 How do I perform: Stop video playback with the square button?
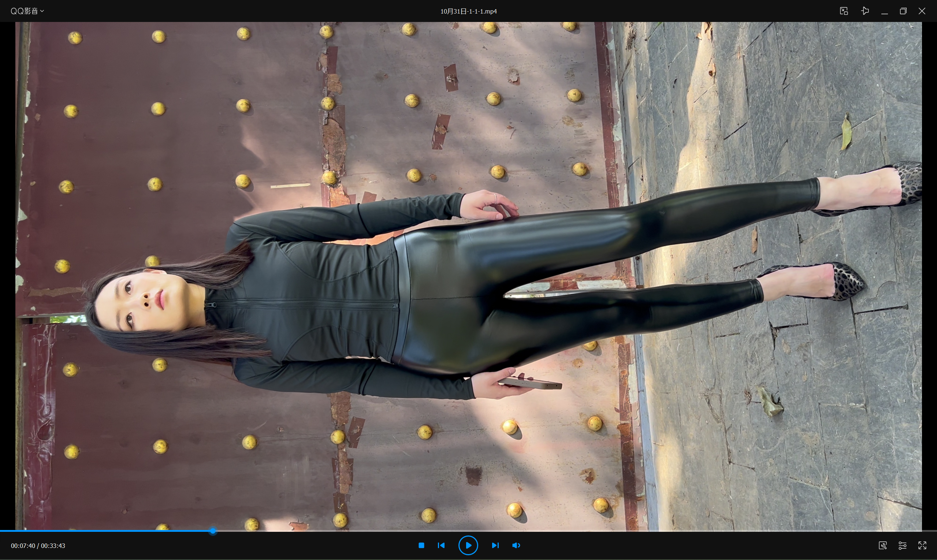(421, 545)
